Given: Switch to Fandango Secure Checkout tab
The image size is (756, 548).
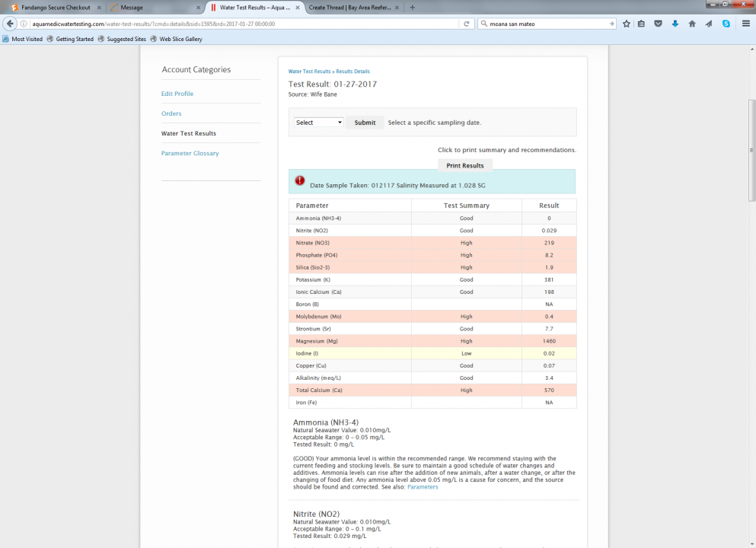Looking at the screenshot, I should click(52, 8).
